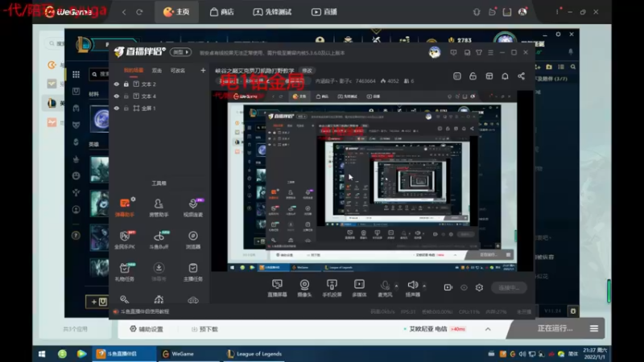Click the 正在运行 status button
The height and width of the screenshot is (362, 644).
click(555, 328)
